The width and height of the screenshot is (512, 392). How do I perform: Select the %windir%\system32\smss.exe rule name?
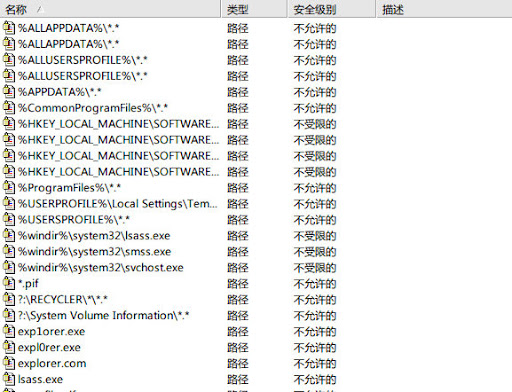click(x=95, y=252)
